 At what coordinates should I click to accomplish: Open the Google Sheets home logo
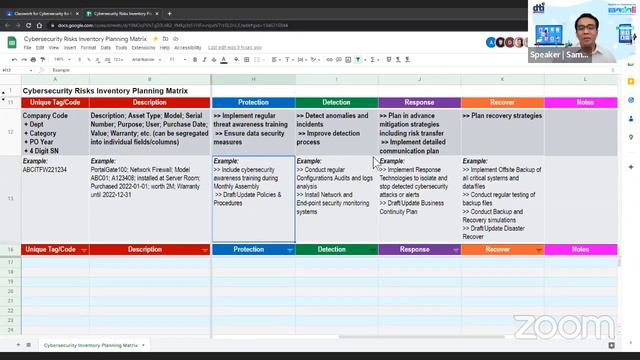point(12,42)
